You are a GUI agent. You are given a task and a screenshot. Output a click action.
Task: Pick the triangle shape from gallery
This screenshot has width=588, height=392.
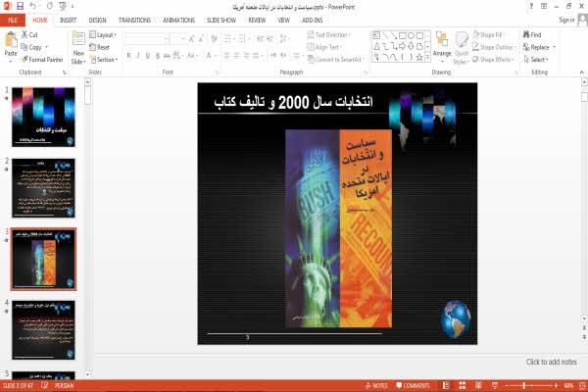(376, 46)
